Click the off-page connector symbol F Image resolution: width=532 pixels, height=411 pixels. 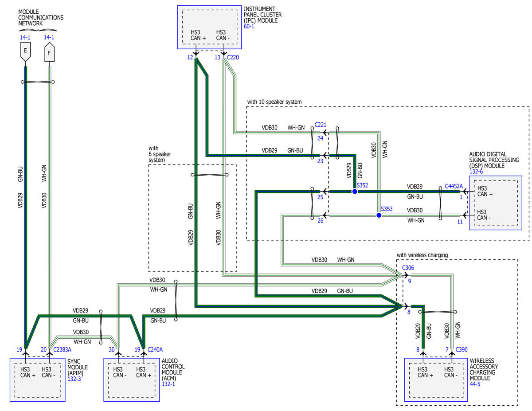point(49,53)
